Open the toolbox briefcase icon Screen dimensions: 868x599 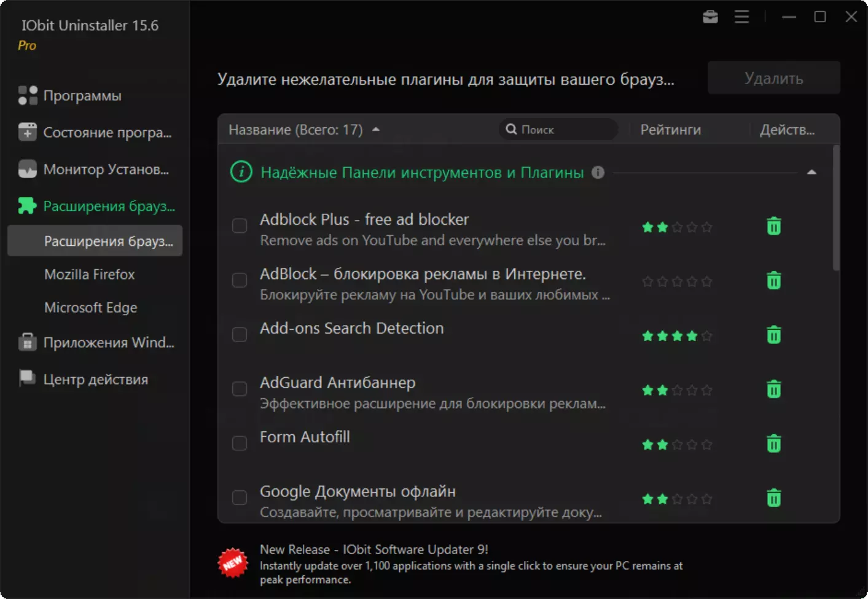click(x=710, y=17)
